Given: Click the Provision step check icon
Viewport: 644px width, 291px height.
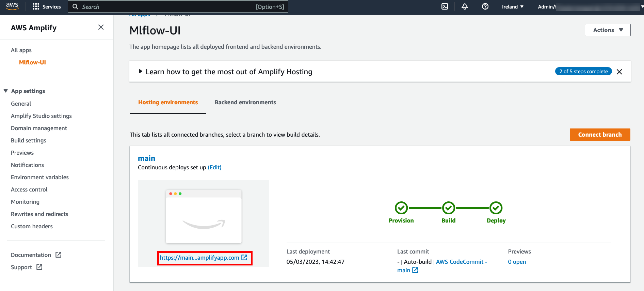Looking at the screenshot, I should [x=401, y=208].
